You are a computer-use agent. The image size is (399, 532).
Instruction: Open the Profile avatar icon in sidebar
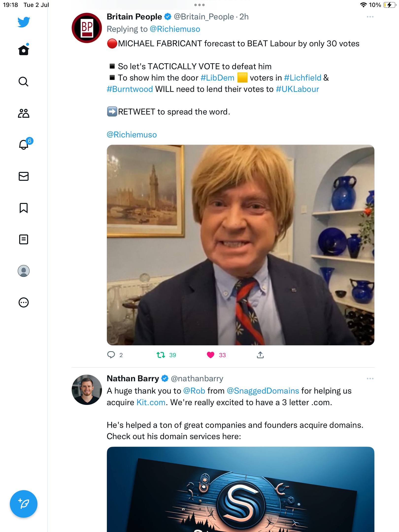point(24,271)
